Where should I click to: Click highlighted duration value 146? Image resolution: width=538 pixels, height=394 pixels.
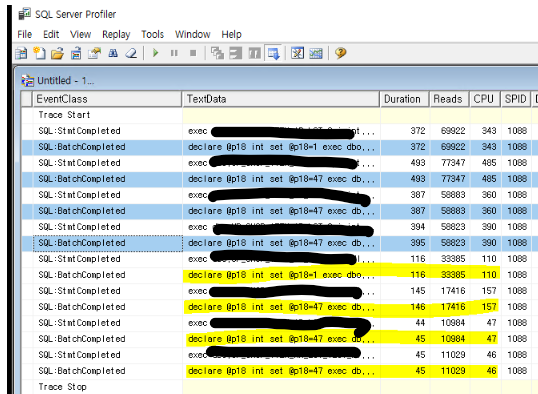point(418,307)
